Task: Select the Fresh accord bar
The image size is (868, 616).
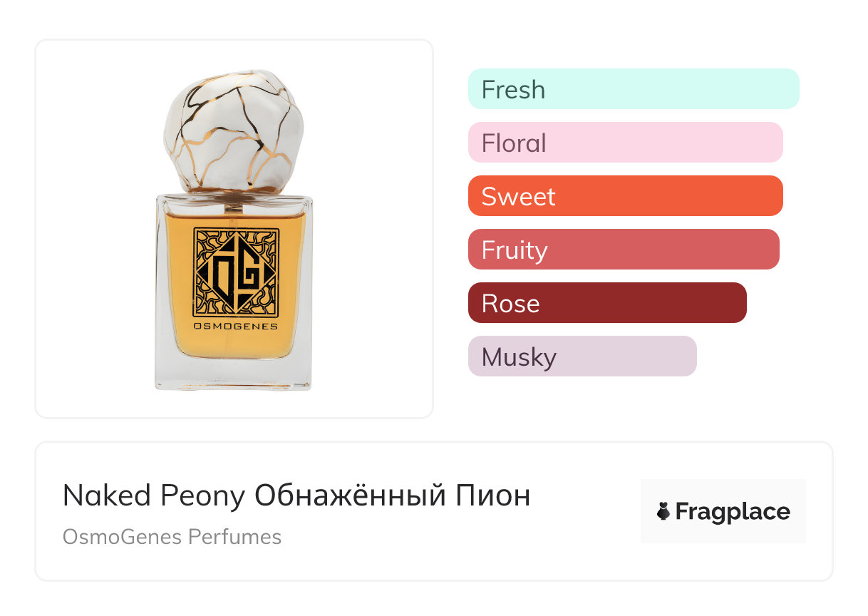Action: click(x=633, y=89)
